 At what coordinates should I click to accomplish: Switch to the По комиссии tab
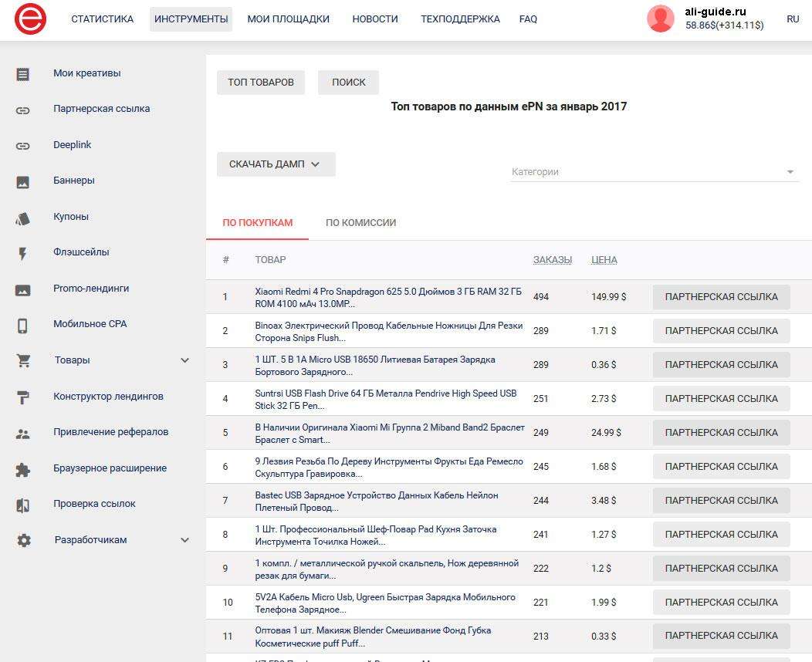click(x=361, y=223)
